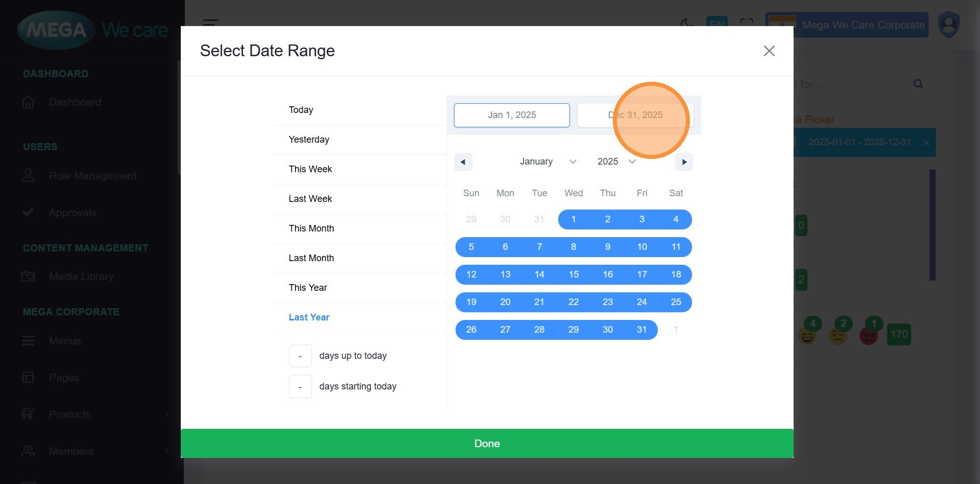Open the January month dropdown

tap(547, 162)
